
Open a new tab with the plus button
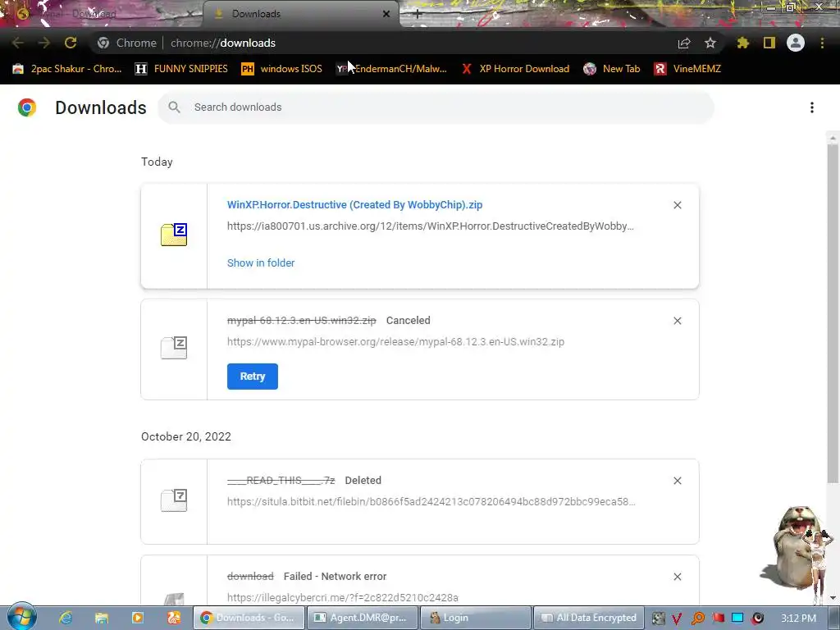418,15
